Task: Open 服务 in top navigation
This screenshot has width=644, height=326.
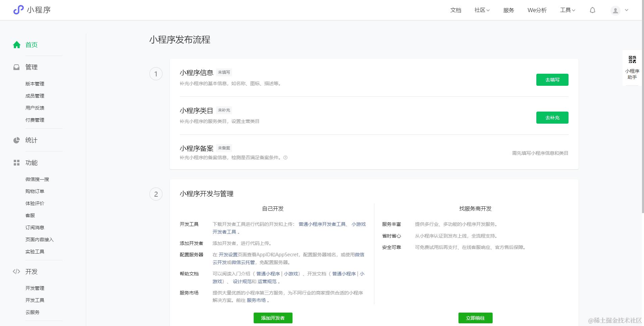Action: point(509,10)
